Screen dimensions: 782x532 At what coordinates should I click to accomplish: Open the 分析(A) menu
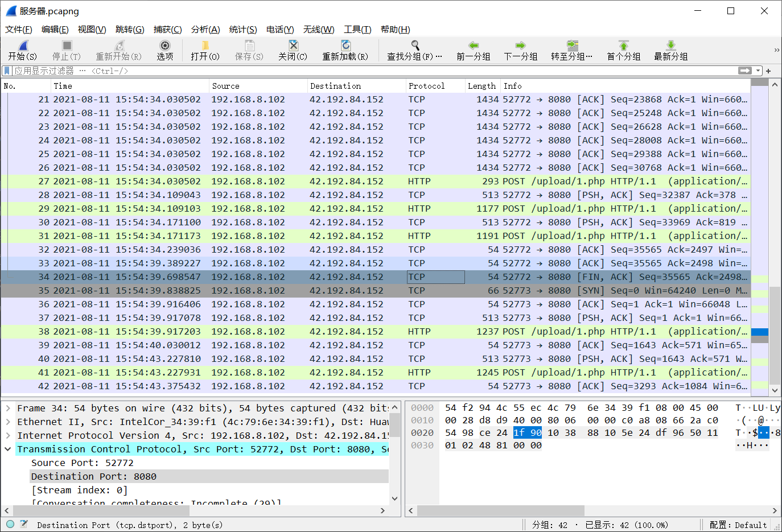coord(205,30)
